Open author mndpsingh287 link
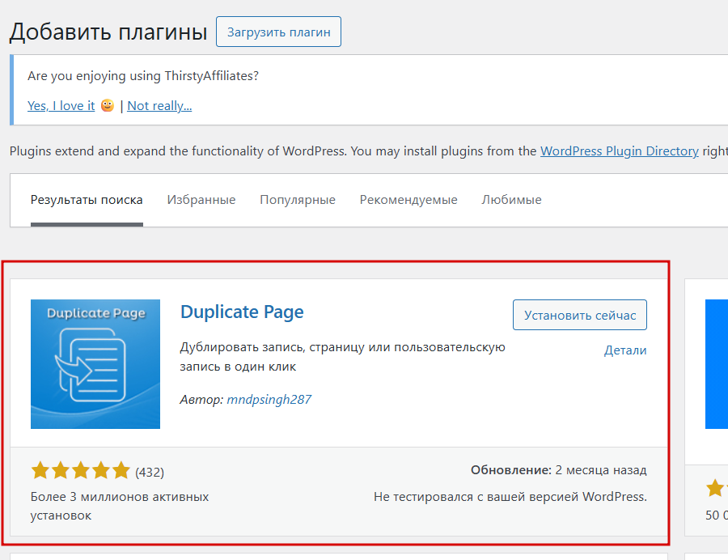Image resolution: width=728 pixels, height=560 pixels. [269, 399]
